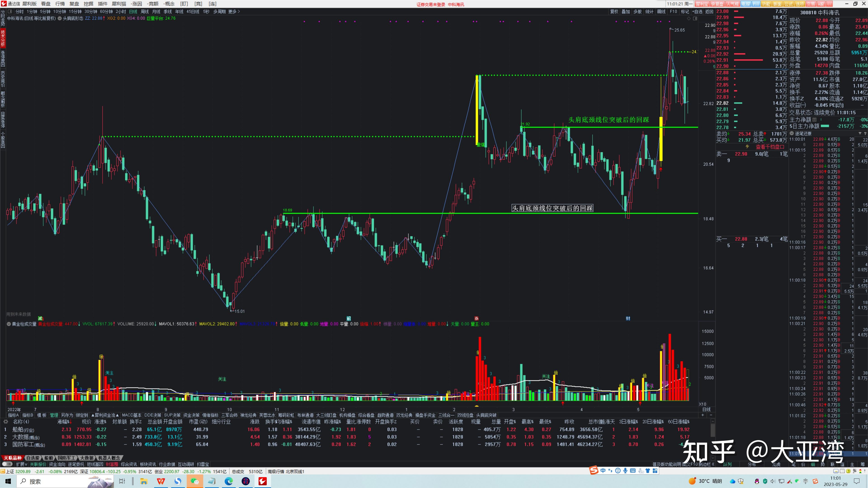
Task: Click the 复权 button above the price panel
Action: click(x=615, y=11)
